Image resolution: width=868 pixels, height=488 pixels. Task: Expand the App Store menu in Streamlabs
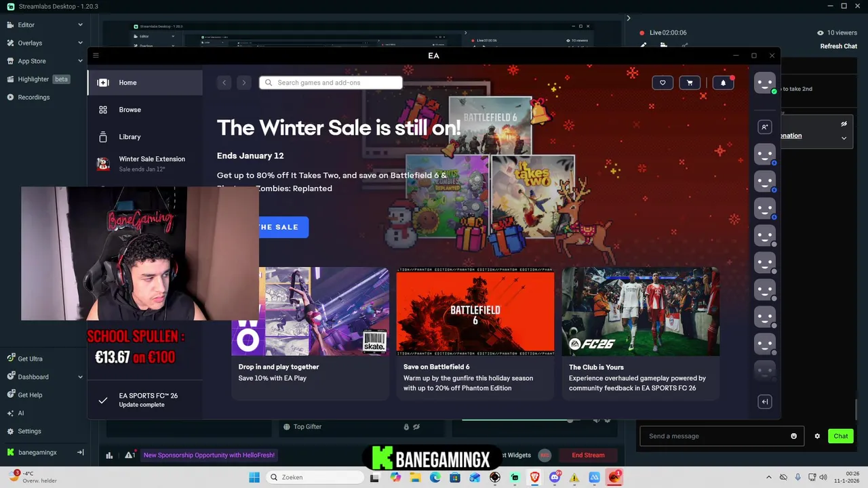coord(80,61)
